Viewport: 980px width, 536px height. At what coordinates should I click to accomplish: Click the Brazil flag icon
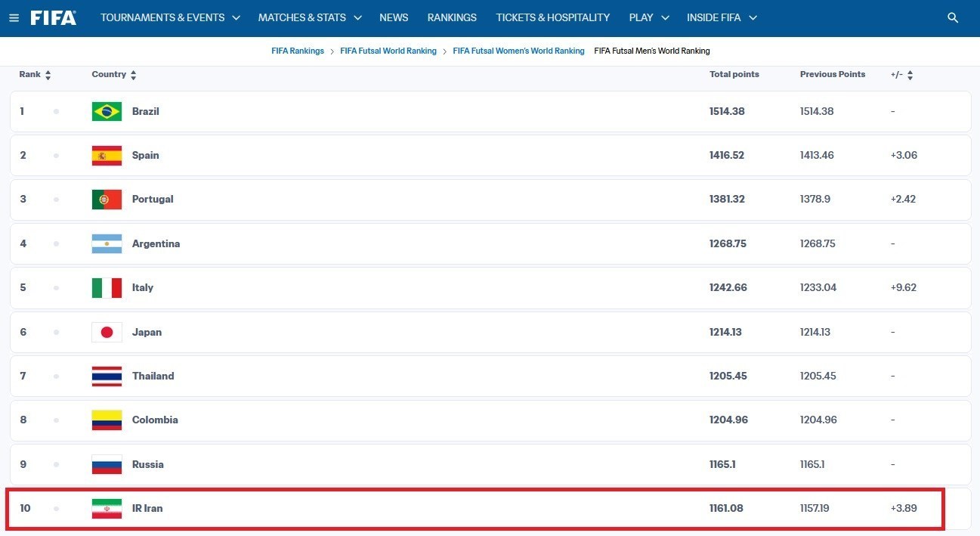point(107,111)
